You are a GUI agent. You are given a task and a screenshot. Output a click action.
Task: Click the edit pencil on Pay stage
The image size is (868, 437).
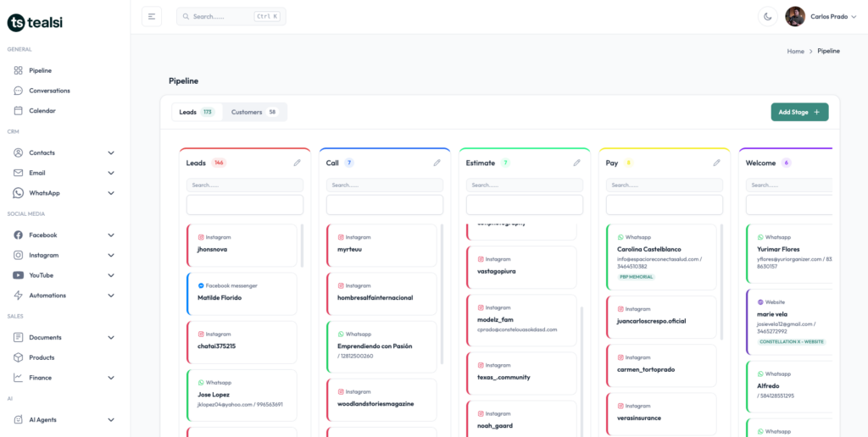click(x=716, y=163)
